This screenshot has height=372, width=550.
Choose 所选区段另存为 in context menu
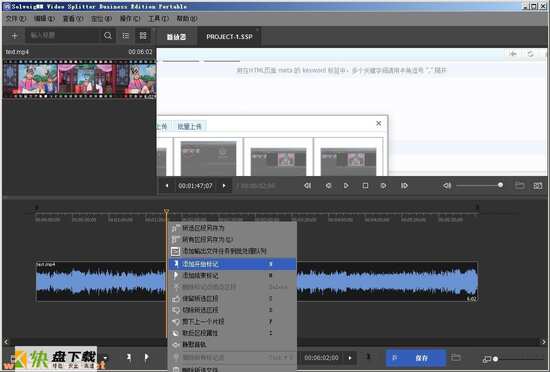tap(232, 228)
